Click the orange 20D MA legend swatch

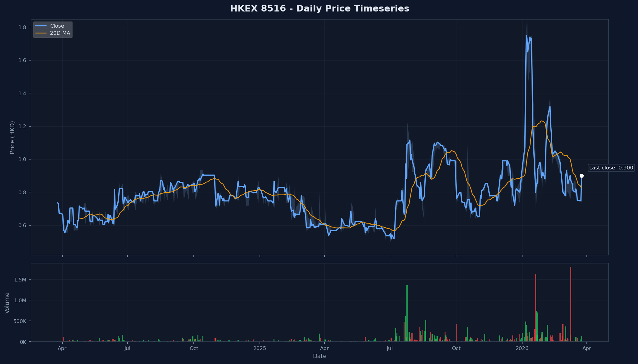click(41, 33)
